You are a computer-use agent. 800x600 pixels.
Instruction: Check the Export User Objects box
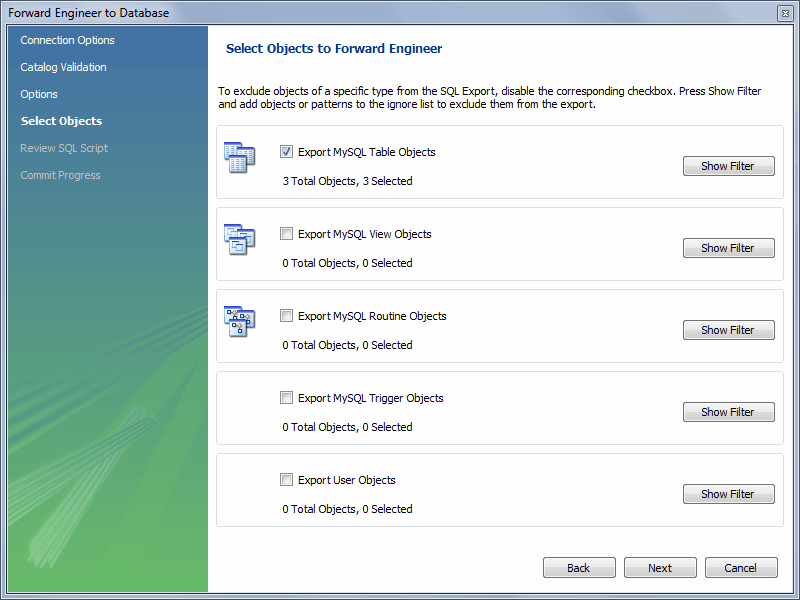pyautogui.click(x=287, y=480)
